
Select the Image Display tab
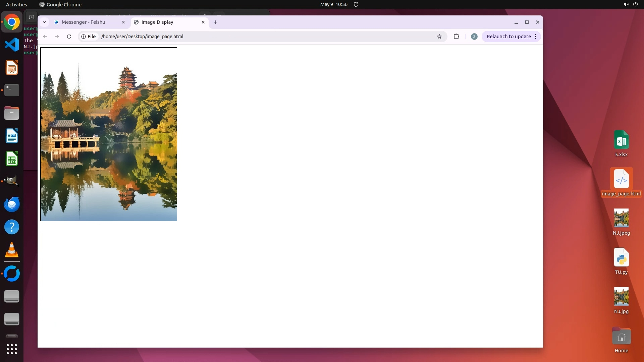(x=158, y=22)
